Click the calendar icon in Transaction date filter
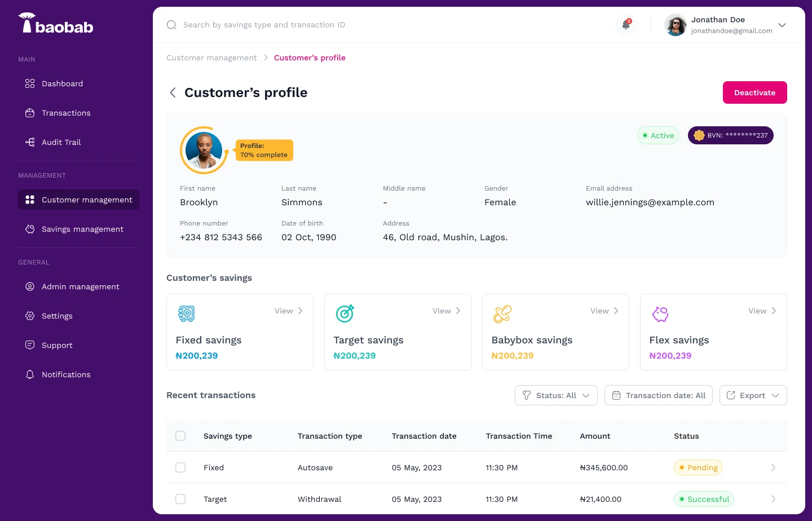Viewport: 812px width, 521px height. click(x=616, y=395)
